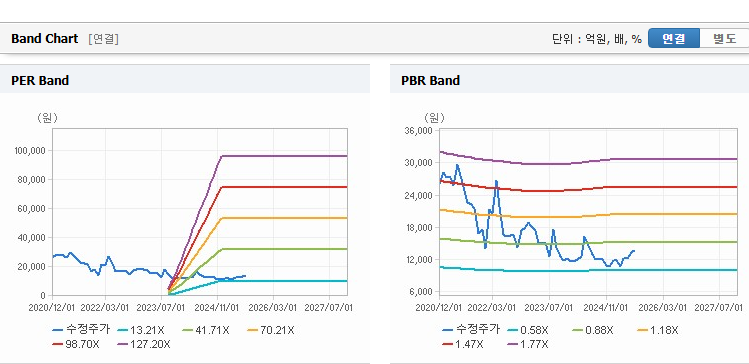Click the 0.58X legend item

pyautogui.click(x=528, y=330)
